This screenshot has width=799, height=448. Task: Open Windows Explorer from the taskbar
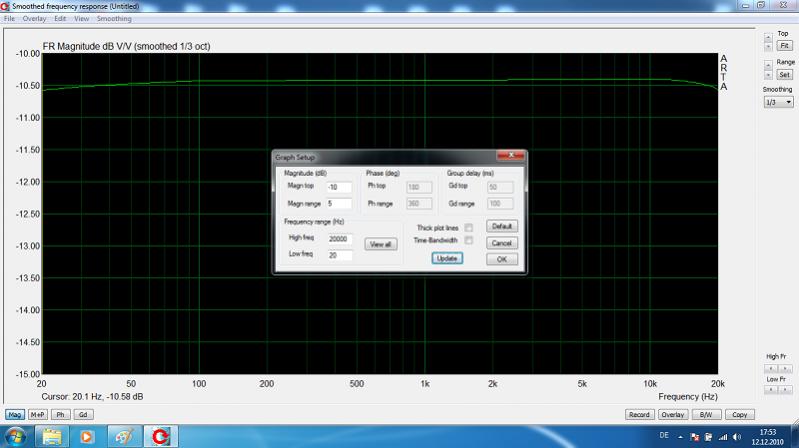pyautogui.click(x=52, y=436)
